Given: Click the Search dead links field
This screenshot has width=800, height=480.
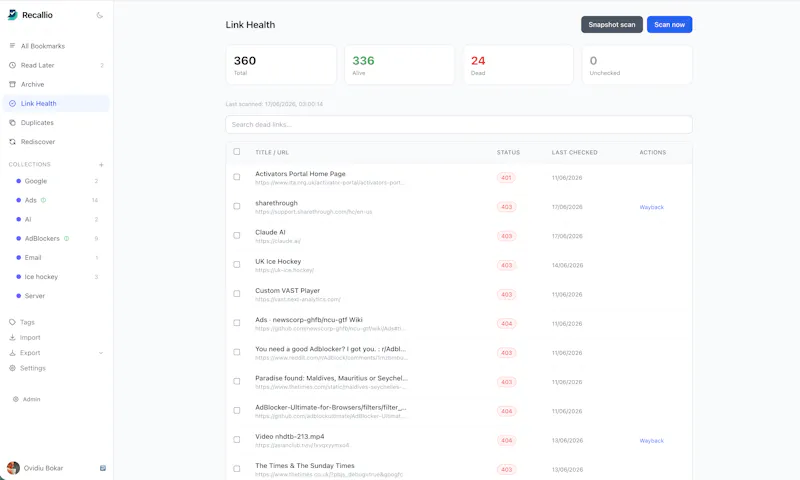Looking at the screenshot, I should 459,124.
